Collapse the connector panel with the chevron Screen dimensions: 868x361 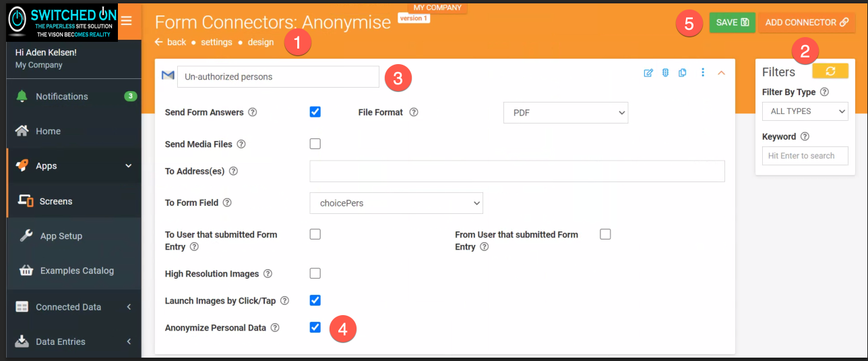click(x=721, y=73)
